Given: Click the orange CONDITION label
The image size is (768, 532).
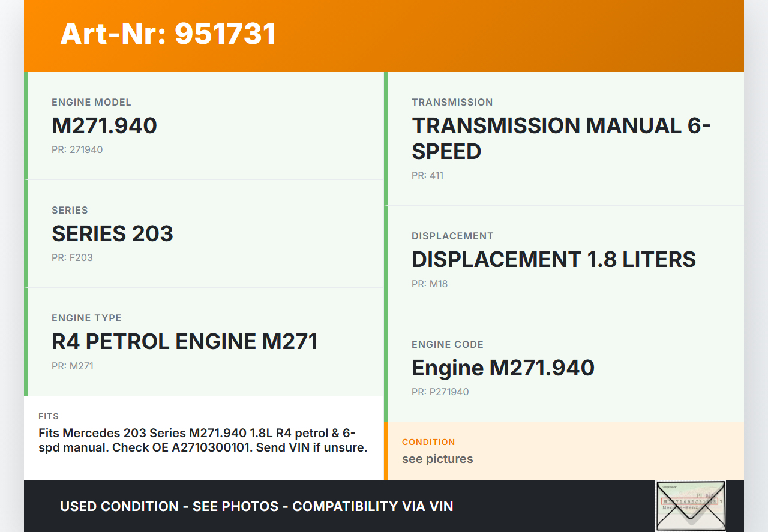Looking at the screenshot, I should pos(428,442).
